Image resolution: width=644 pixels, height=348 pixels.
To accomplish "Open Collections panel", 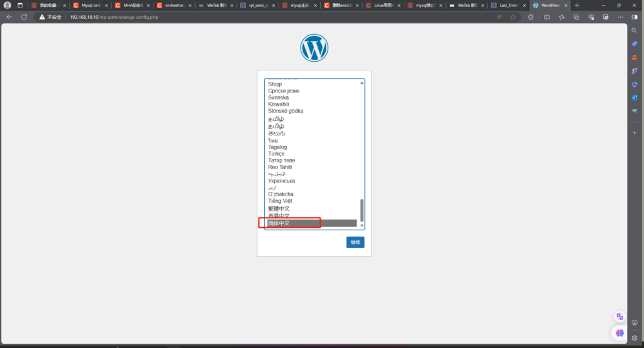I will pyautogui.click(x=576, y=17).
